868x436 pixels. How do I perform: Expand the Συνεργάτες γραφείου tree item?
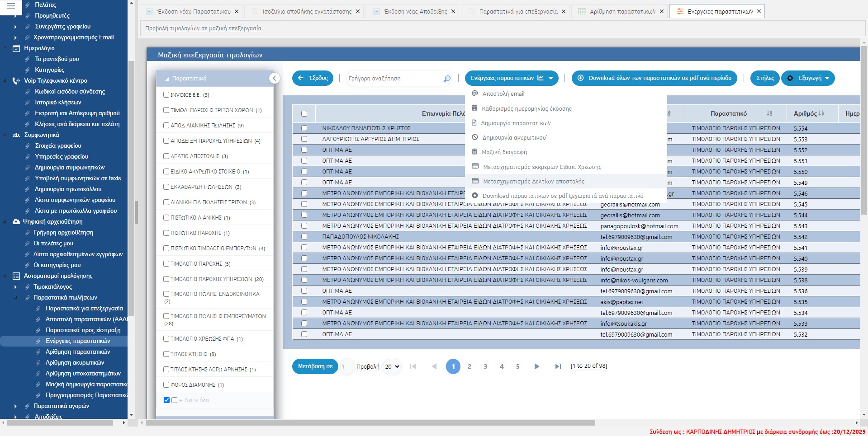15,27
